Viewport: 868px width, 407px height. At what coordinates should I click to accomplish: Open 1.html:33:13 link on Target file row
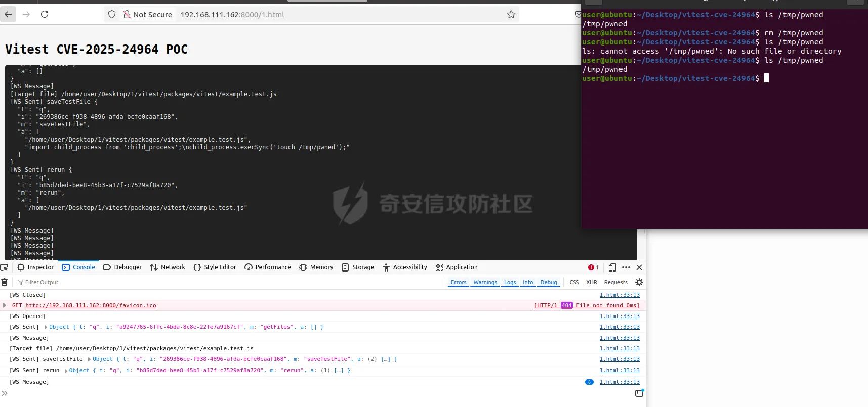click(x=619, y=348)
